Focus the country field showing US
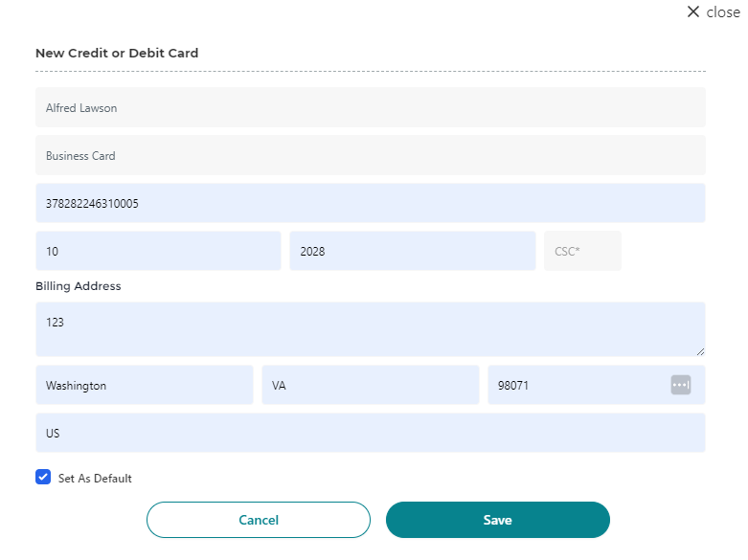 pyautogui.click(x=370, y=434)
